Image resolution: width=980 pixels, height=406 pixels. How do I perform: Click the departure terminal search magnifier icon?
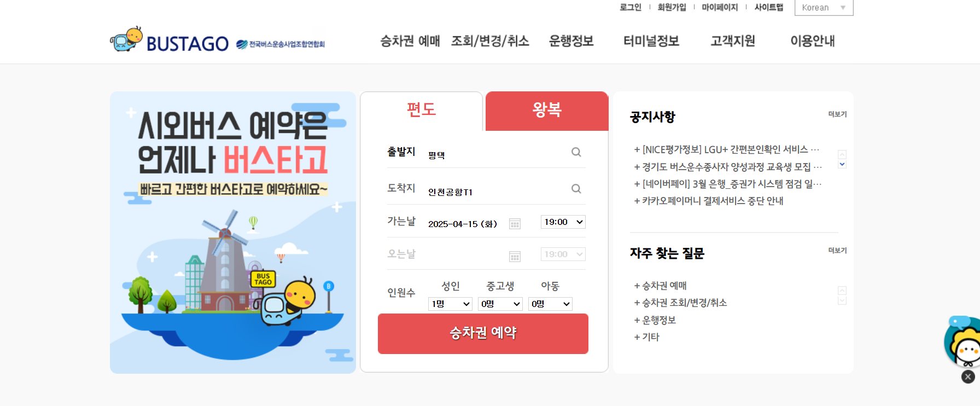[x=576, y=152]
